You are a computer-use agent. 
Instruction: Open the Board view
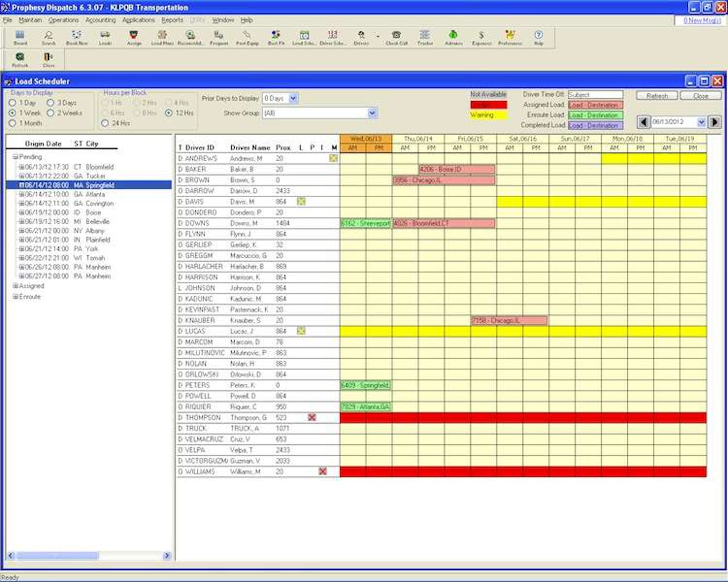[19, 36]
